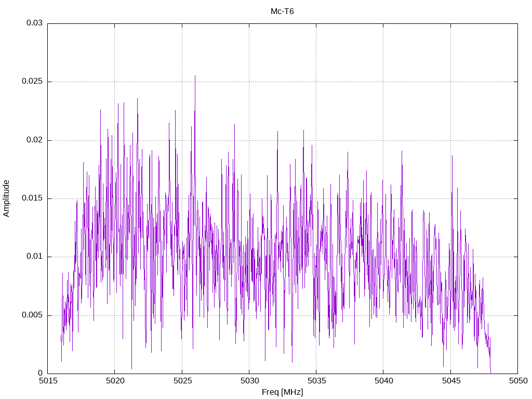
Task: Click the x-axis tick label 5040
Action: (x=384, y=381)
